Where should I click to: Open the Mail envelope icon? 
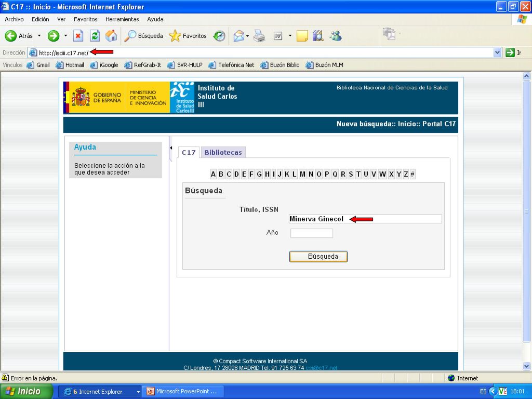point(239,36)
